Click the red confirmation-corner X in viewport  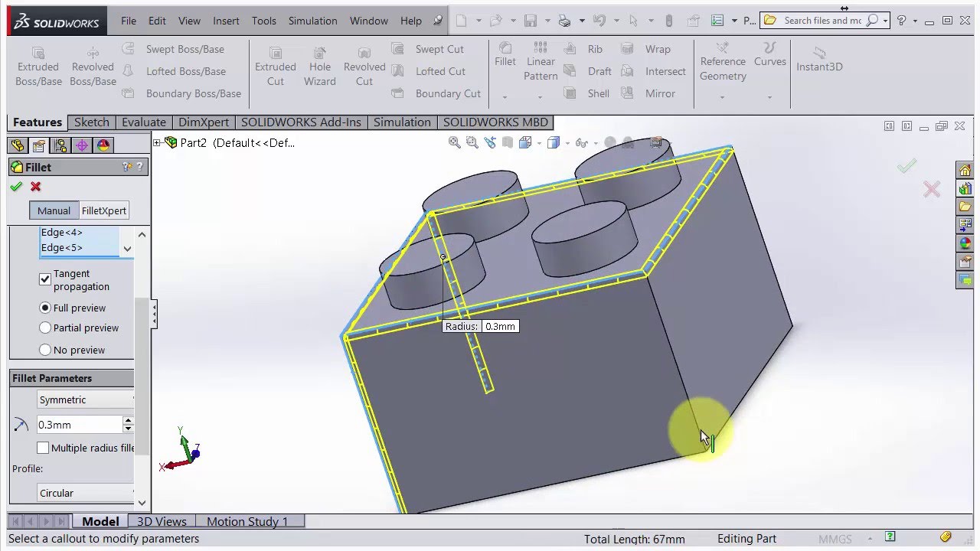(x=931, y=189)
